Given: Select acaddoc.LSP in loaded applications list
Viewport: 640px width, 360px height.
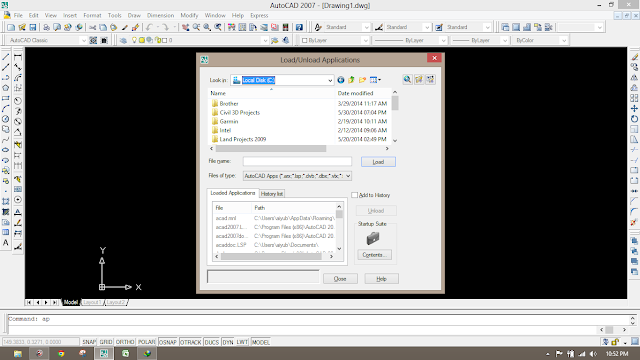Looking at the screenshot, I should 231,245.
